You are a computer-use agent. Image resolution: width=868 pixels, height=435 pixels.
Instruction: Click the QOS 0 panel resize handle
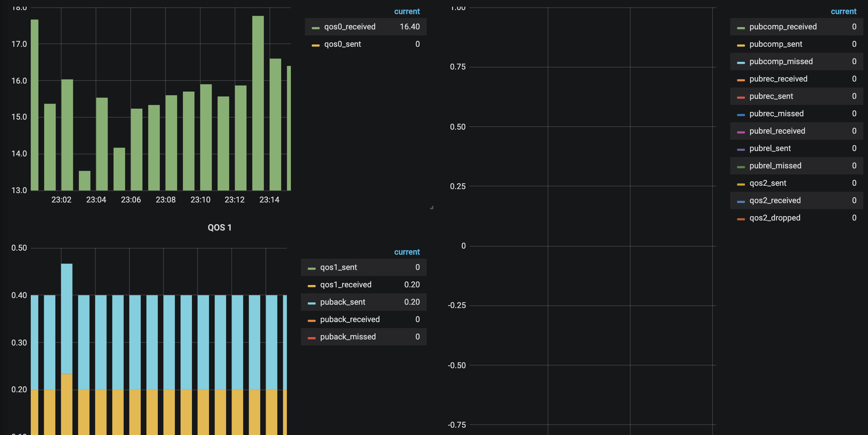[431, 208]
